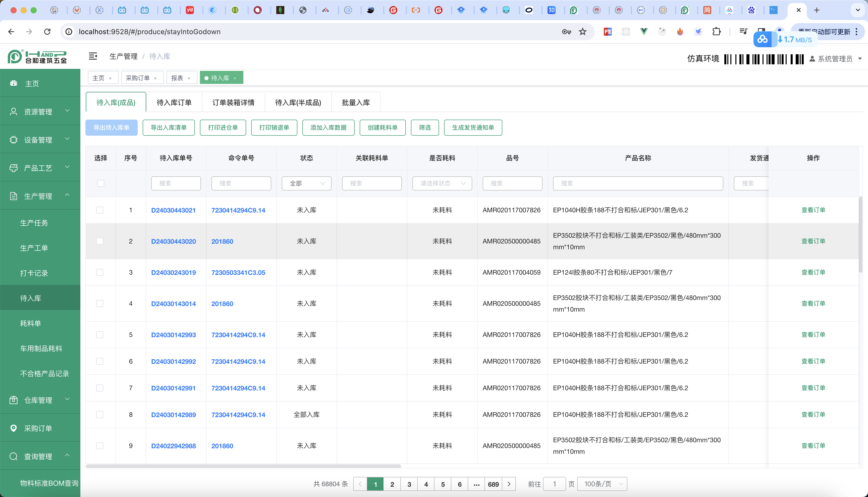Check the box for row D24030443020
The image size is (868, 497).
pyautogui.click(x=100, y=241)
